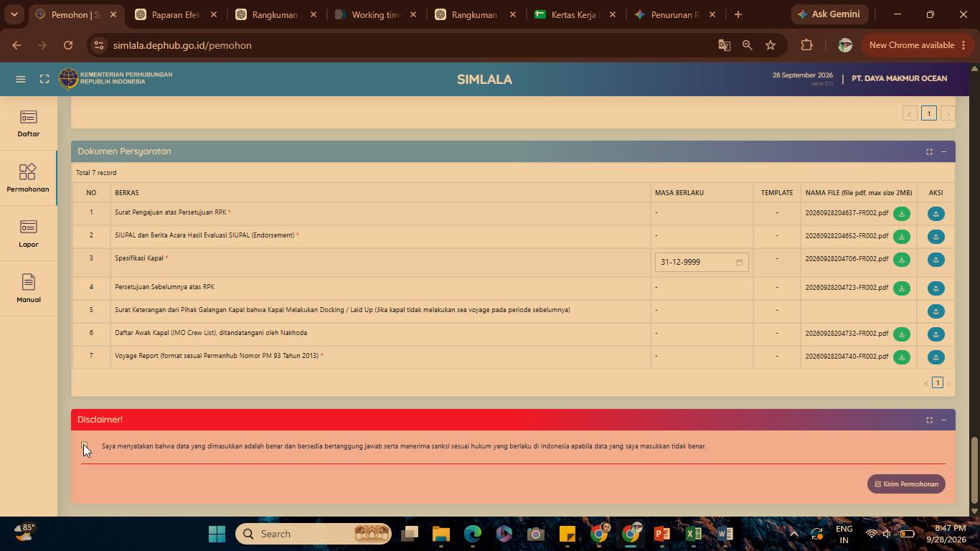Open the Daftar sidebar section
The image size is (980, 551).
coord(29,124)
